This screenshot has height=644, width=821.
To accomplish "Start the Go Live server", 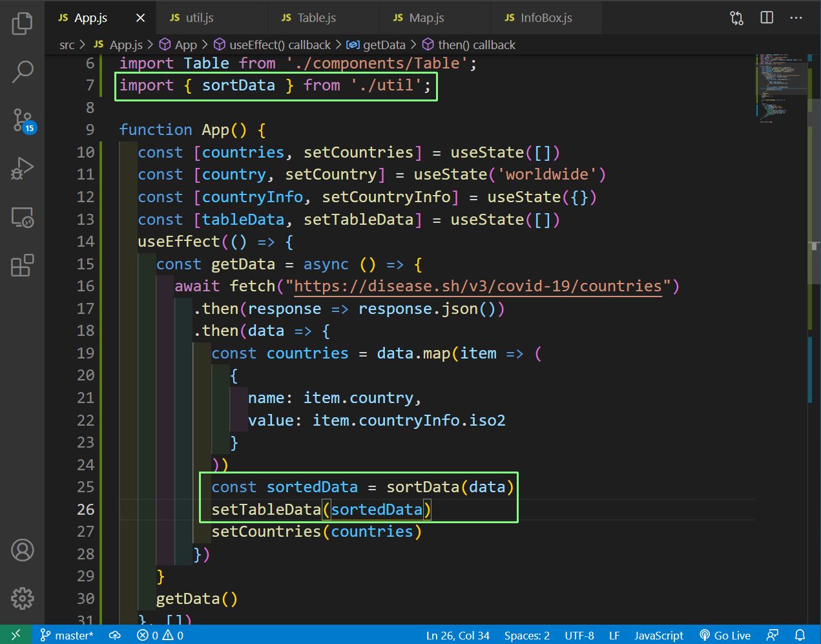I will [725, 636].
